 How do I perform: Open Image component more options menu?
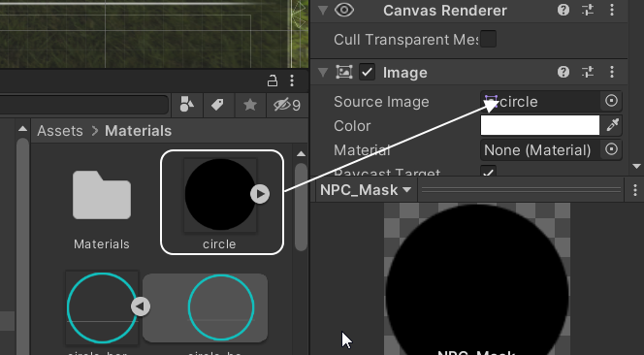tap(612, 73)
